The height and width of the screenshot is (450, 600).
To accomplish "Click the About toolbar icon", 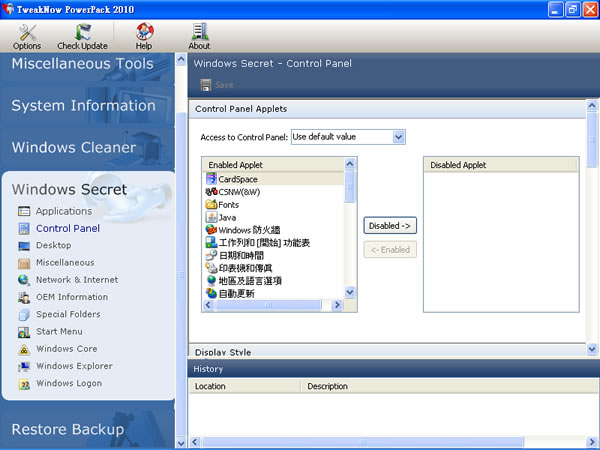I will point(200,32).
